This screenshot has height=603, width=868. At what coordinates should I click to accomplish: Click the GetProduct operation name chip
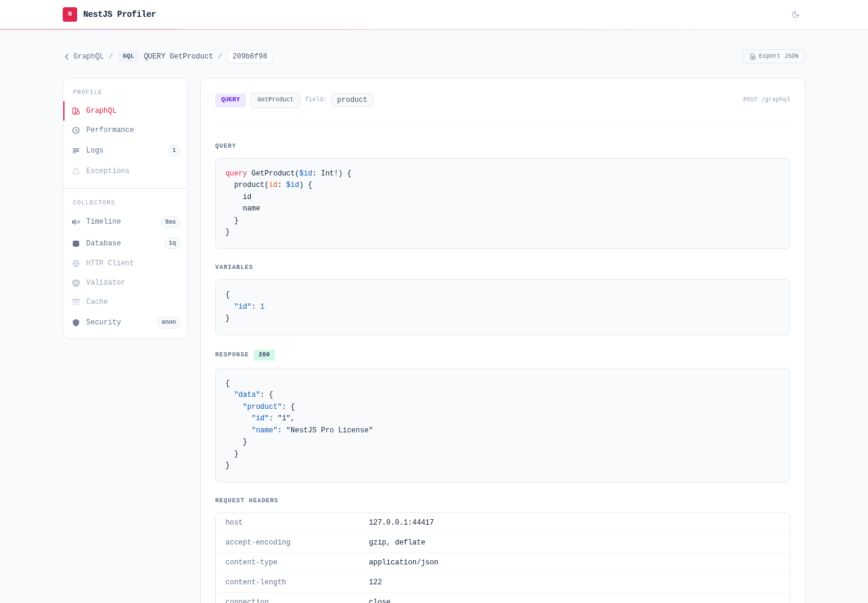[x=275, y=100]
